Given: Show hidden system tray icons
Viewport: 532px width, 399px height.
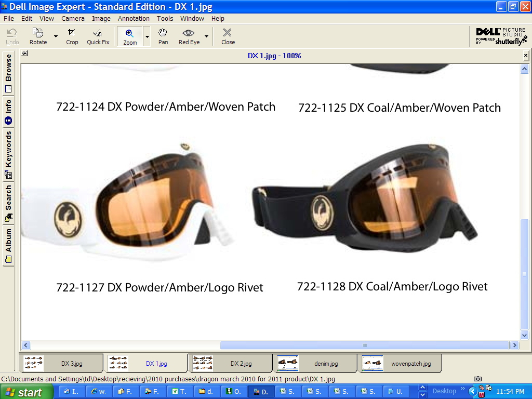Looking at the screenshot, I should tap(473, 392).
